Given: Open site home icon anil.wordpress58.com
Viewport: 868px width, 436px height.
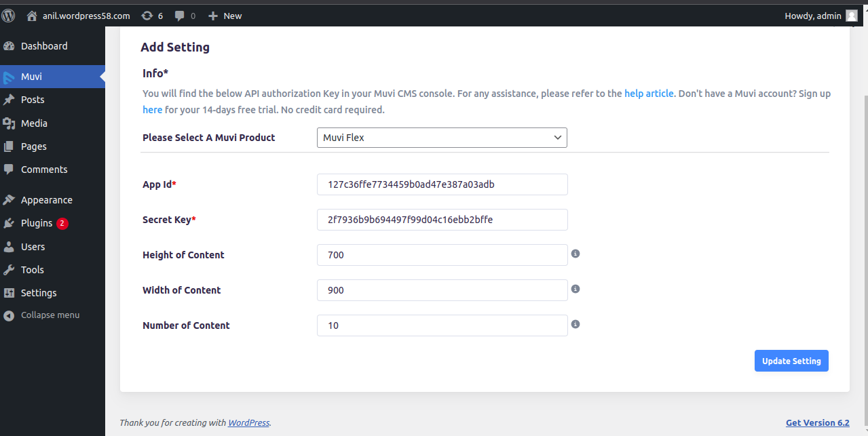Looking at the screenshot, I should [32, 16].
